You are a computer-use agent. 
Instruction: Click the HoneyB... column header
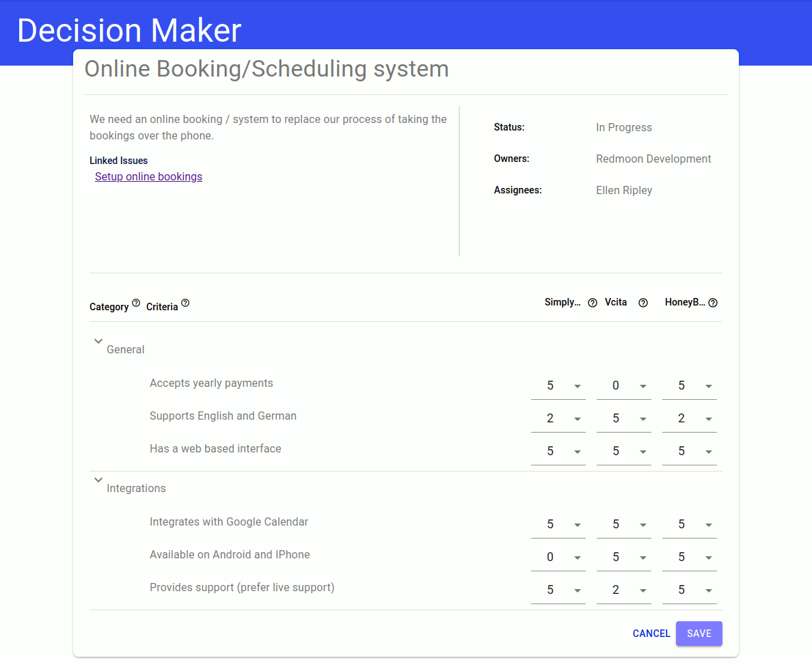(685, 303)
